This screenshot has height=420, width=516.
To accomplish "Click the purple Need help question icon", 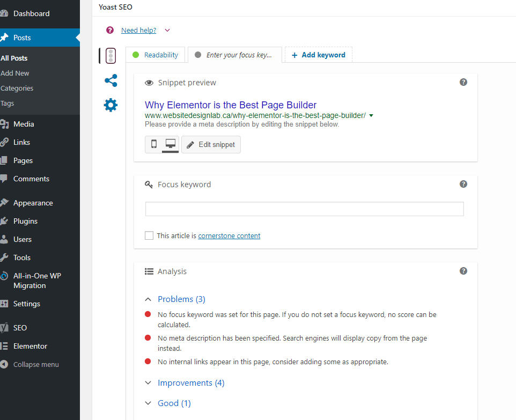I will 110,30.
